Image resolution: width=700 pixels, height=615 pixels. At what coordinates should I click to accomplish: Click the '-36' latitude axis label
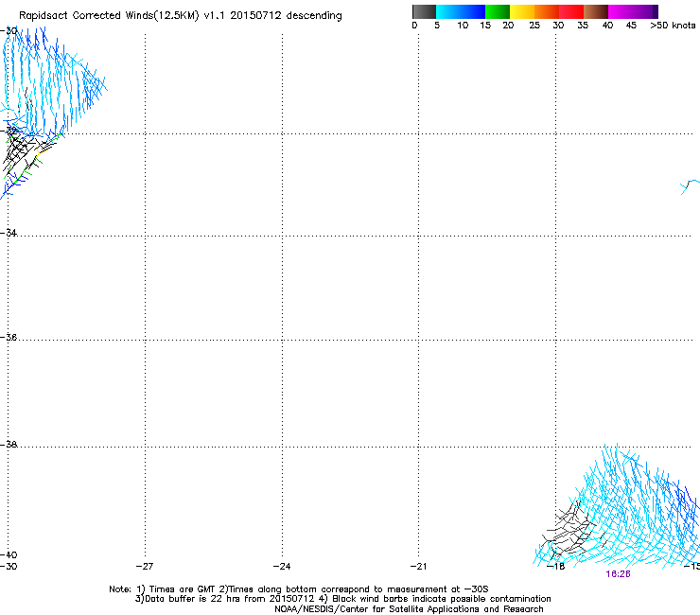coord(9,337)
